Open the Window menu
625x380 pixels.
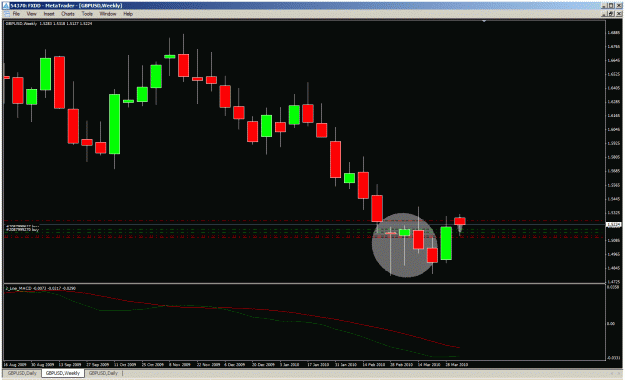108,14
